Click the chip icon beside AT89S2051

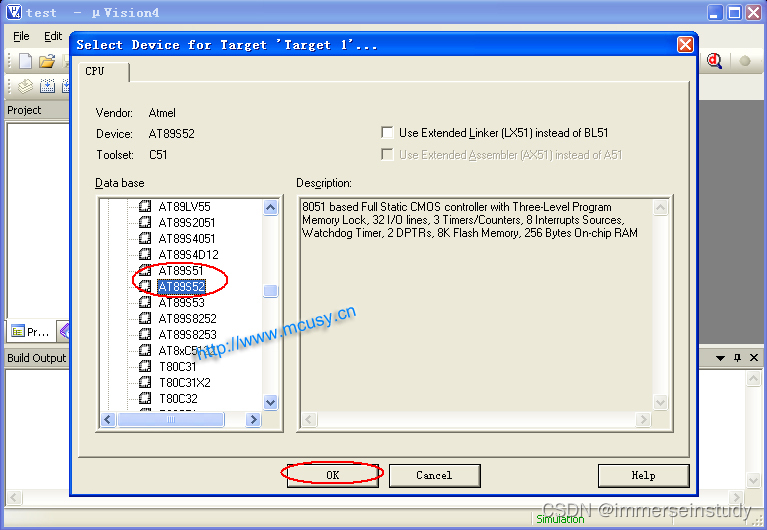[x=145, y=222]
